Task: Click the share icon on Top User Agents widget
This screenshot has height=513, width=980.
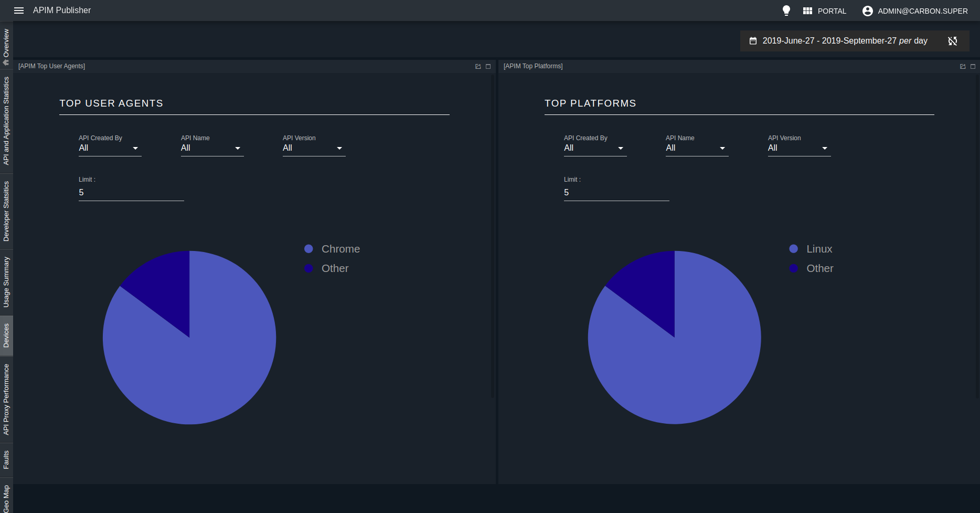Action: point(478,66)
